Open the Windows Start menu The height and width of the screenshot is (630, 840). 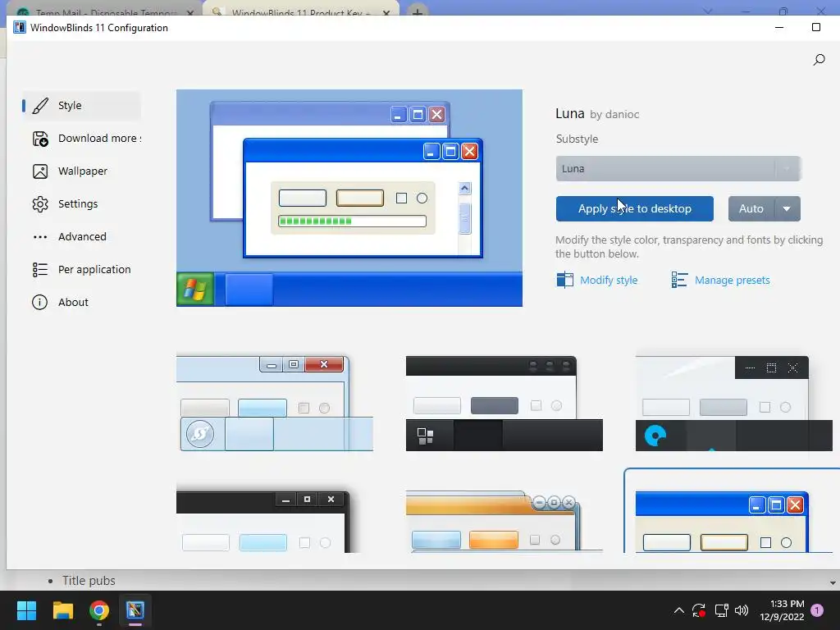click(26, 610)
